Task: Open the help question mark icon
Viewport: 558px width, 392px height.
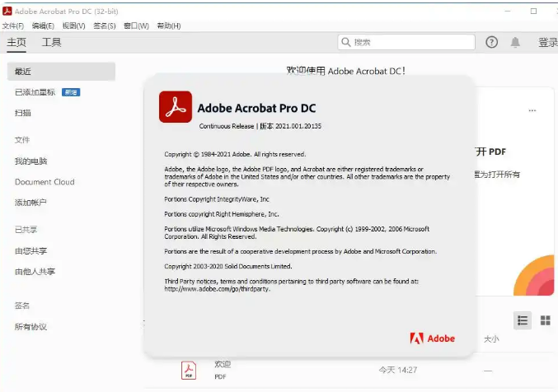Action: (x=491, y=42)
